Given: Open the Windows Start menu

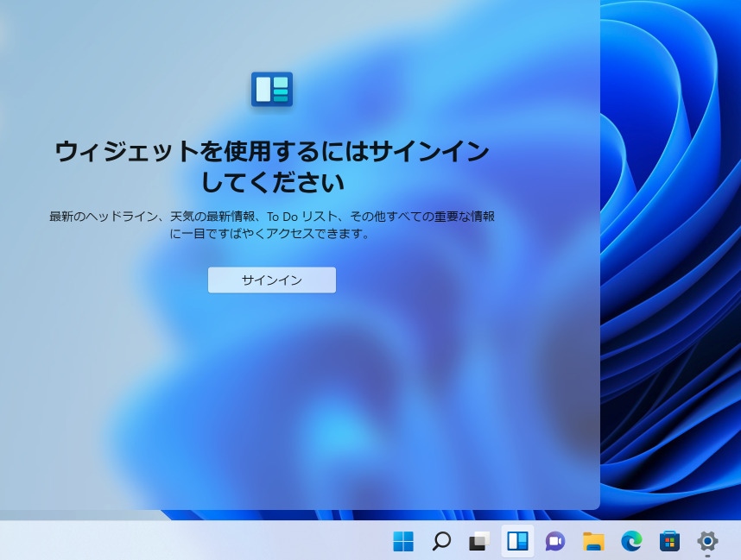Looking at the screenshot, I should click(403, 541).
